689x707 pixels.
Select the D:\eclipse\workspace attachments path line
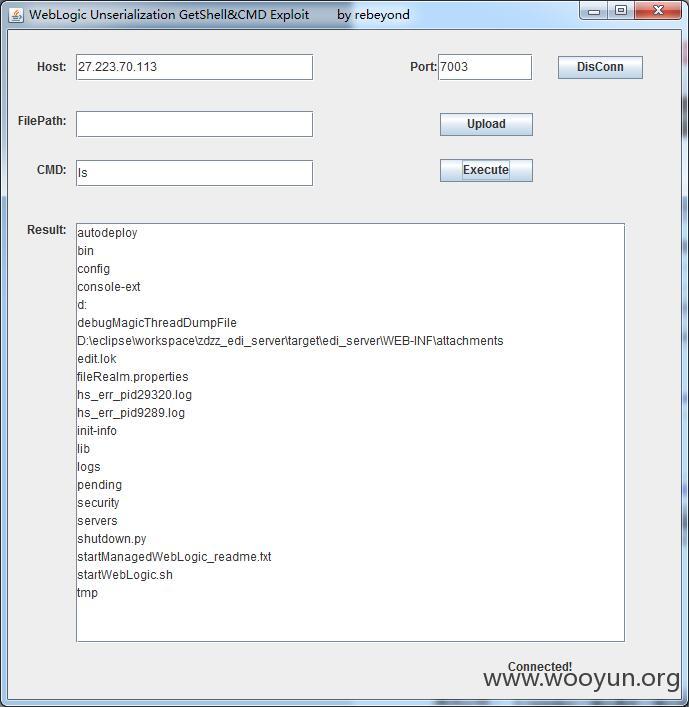pyautogui.click(x=290, y=341)
